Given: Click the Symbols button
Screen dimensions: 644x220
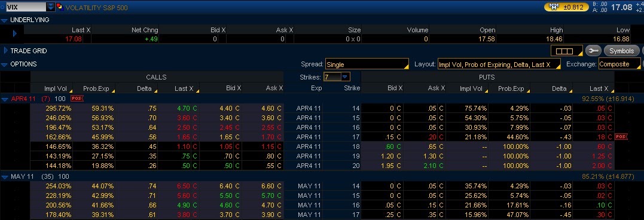Looking at the screenshot, I should pos(621,51).
